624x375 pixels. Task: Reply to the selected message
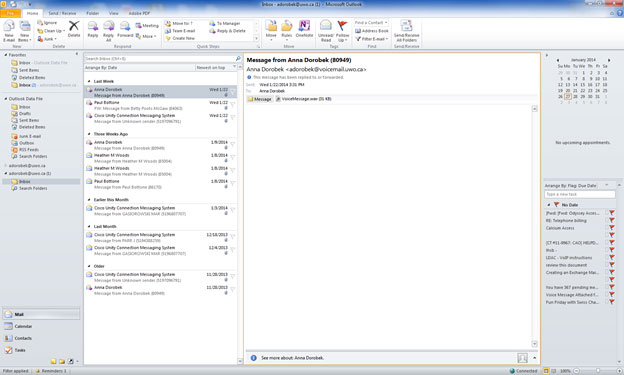pyautogui.click(x=93, y=30)
